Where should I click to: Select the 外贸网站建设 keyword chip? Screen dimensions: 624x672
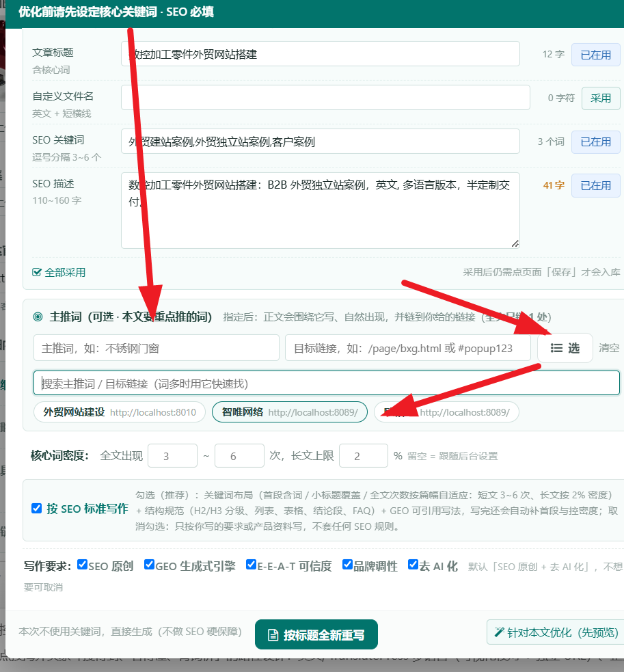click(120, 412)
